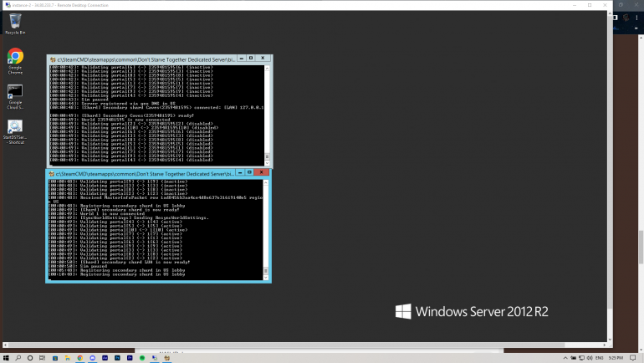Image resolution: width=644 pixels, height=363 pixels.
Task: Minimize the upper Dedicated Server console
Action: pyautogui.click(x=242, y=59)
